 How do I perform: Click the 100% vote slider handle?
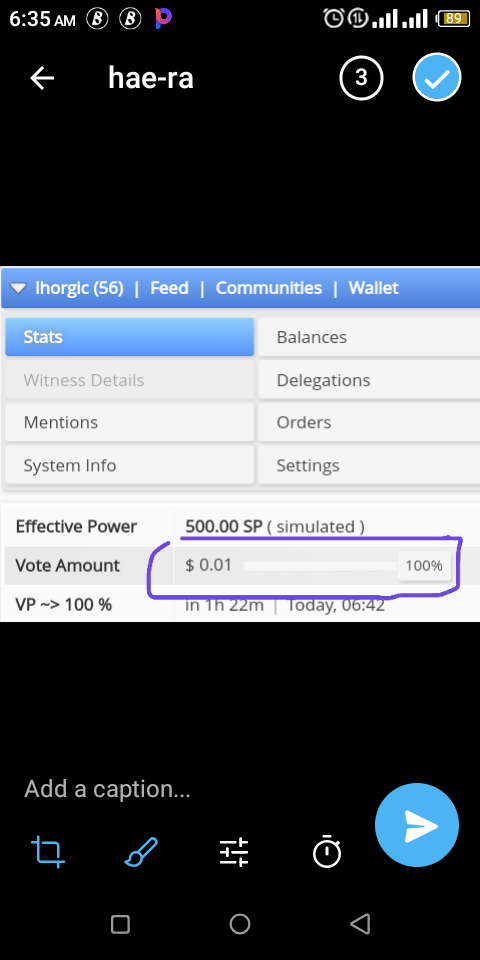(424, 566)
